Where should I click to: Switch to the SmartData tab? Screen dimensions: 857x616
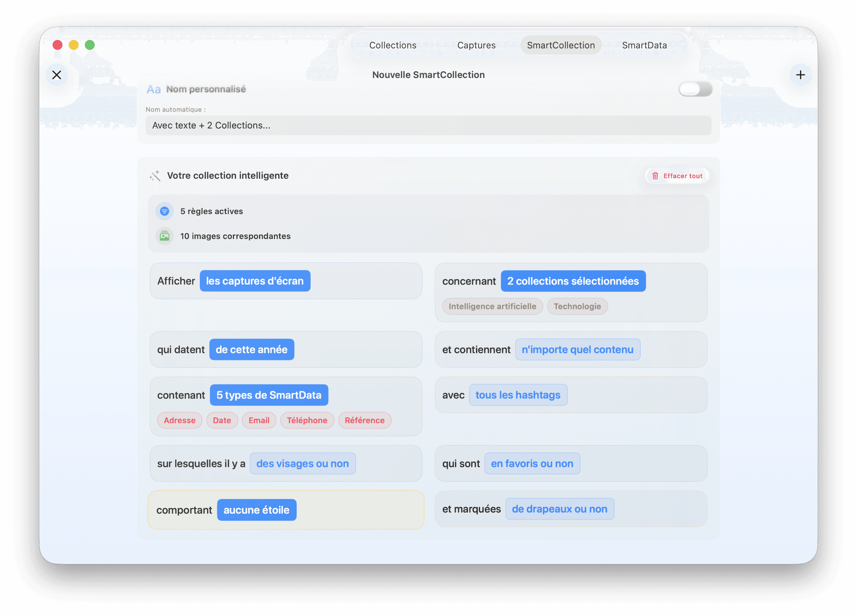pos(644,45)
